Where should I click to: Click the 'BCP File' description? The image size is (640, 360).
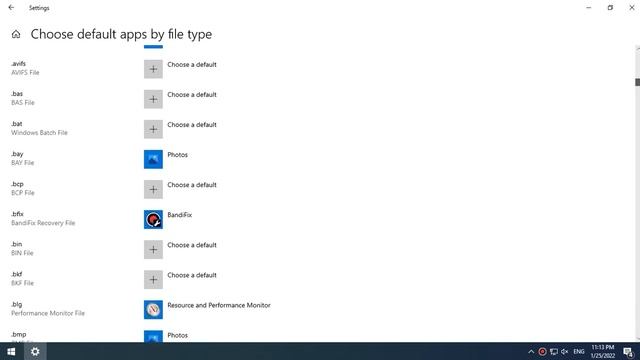(x=22, y=193)
